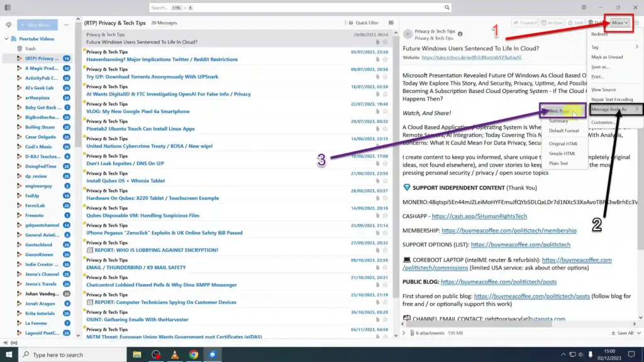Screen dimensions: 644x362
Task: Click sender avatar of Privacy & Tech Tips
Action: tap(408, 34)
